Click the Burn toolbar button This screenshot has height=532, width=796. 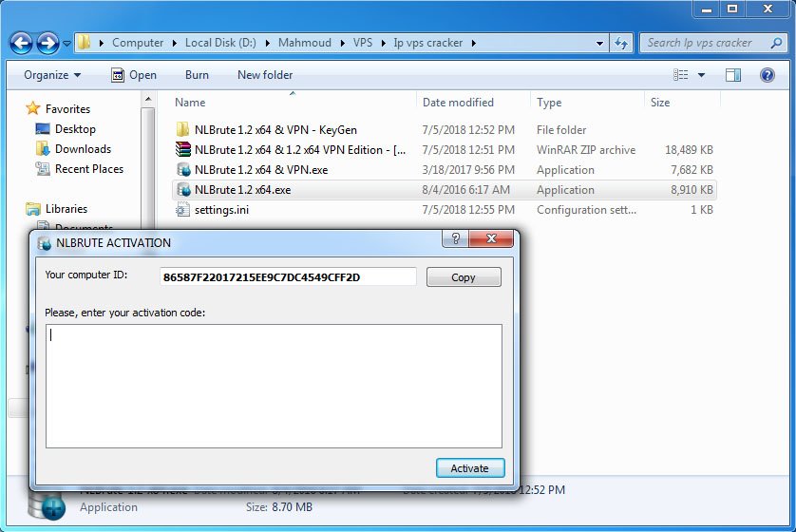197,75
